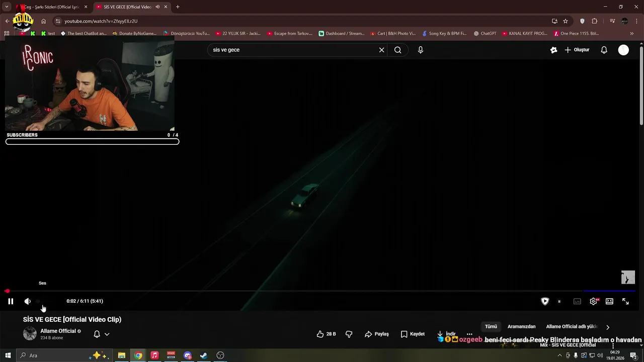Download the video with İndir
The height and width of the screenshot is (362, 644).
(446, 334)
